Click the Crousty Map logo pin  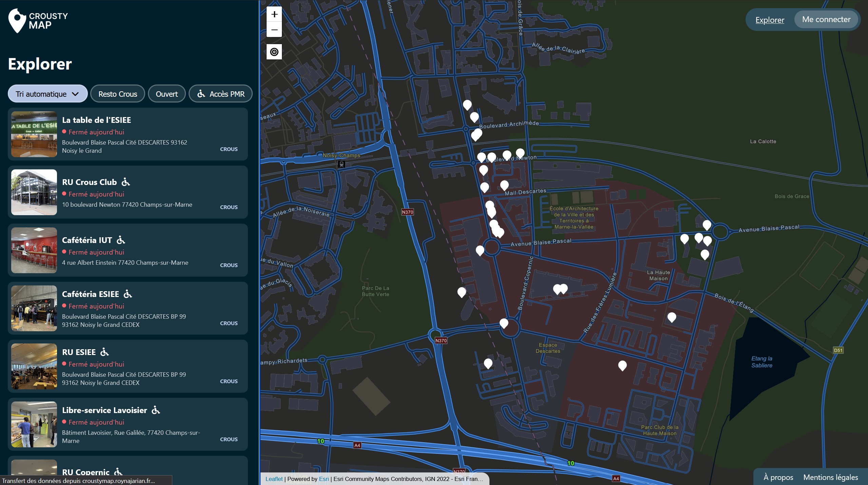click(17, 20)
